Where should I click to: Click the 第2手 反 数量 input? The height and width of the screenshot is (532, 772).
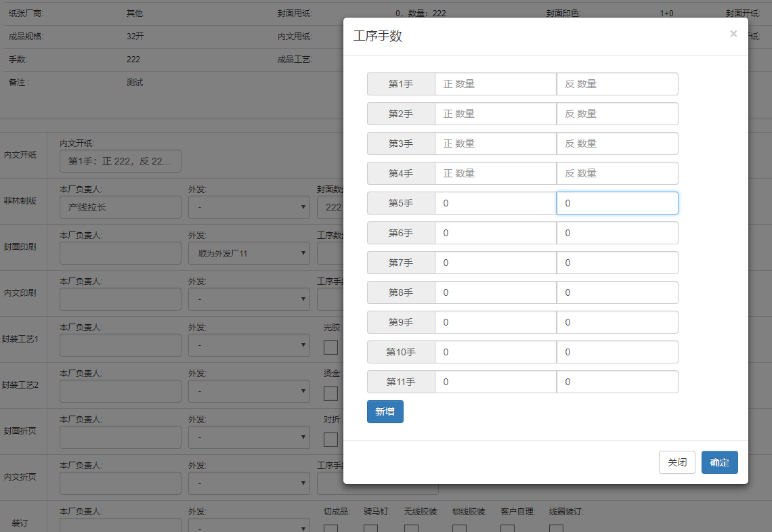(618, 114)
